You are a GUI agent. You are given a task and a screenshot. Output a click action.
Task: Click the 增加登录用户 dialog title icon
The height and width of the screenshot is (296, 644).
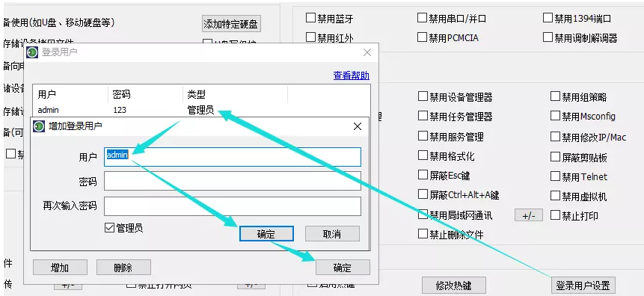pos(39,126)
